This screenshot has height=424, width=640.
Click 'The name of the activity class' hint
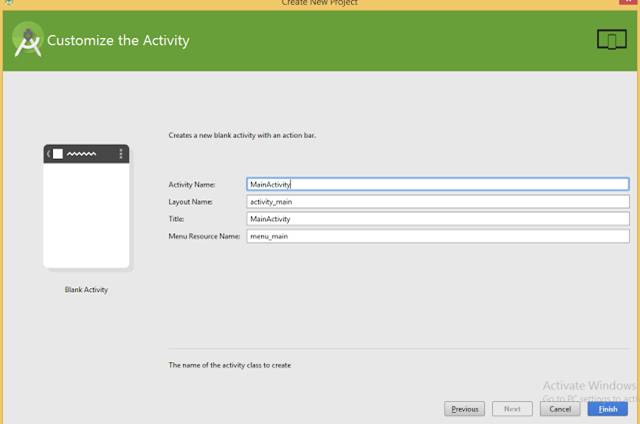230,365
